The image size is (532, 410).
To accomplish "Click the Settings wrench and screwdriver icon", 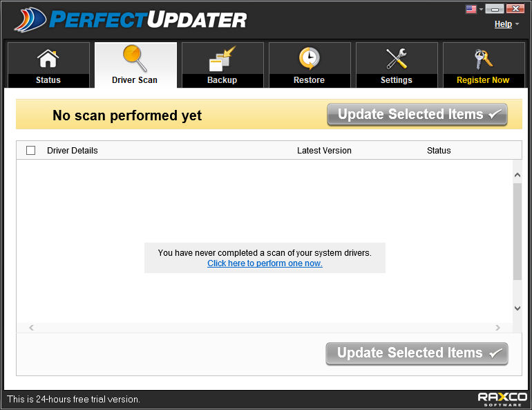I will click(x=397, y=58).
